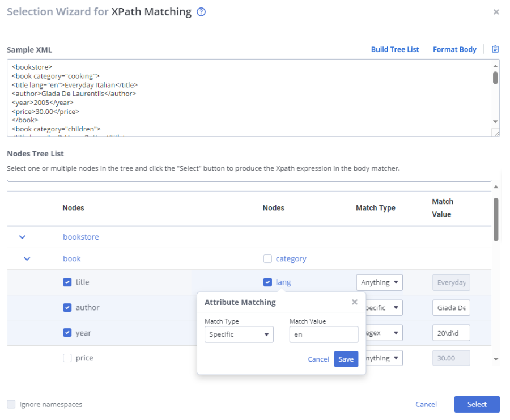Open the Attribute Matching Match Type dropdown

(239, 334)
